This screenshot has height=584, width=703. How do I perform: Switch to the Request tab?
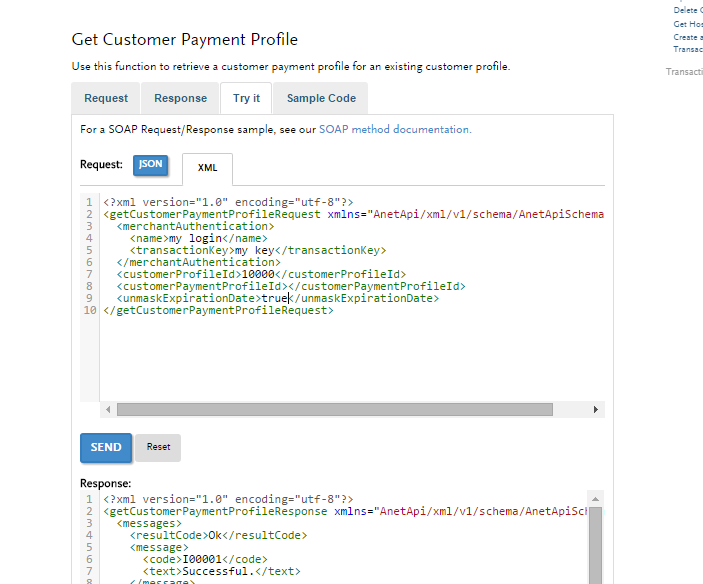tap(106, 98)
